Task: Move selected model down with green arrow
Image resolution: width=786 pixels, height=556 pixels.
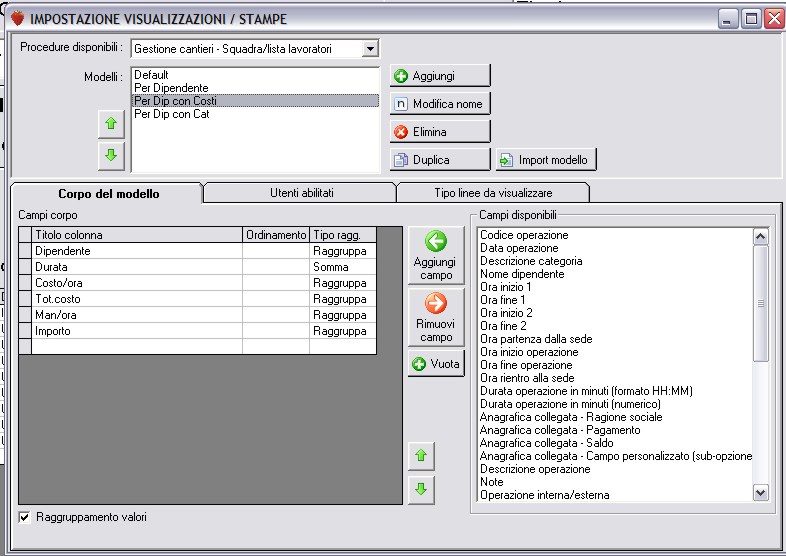Action: click(111, 155)
